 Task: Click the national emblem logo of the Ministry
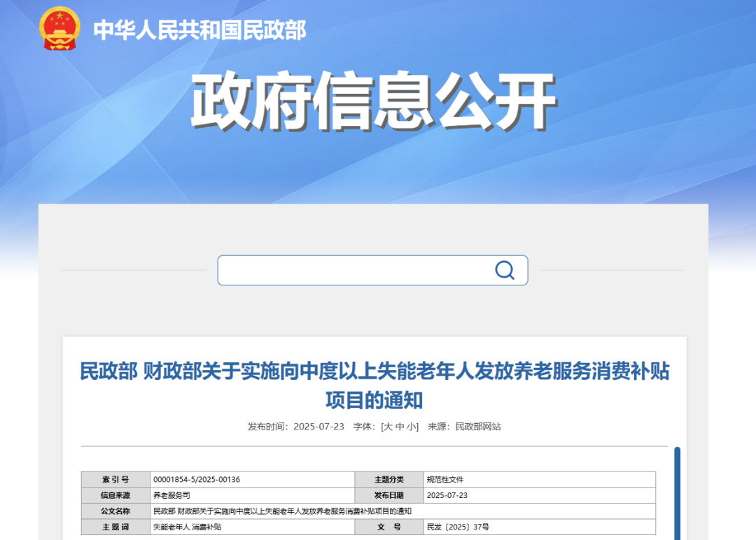(60, 29)
